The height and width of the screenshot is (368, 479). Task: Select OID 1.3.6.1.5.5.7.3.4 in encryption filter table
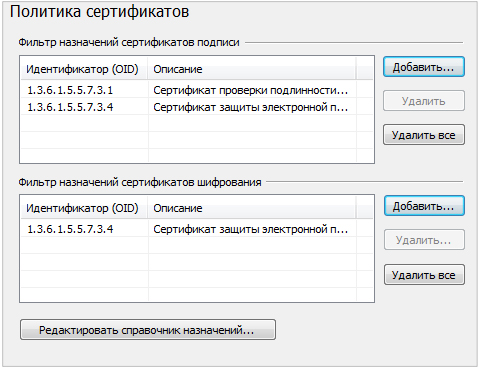click(70, 229)
